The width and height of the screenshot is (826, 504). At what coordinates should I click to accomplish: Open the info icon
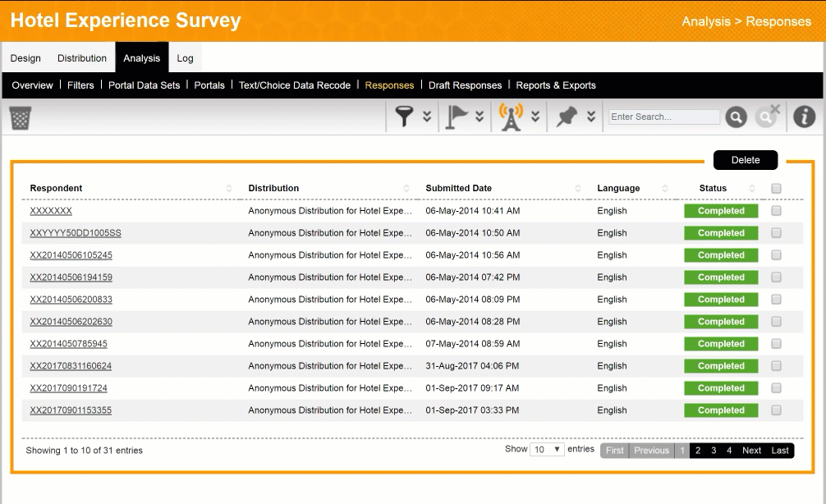(x=804, y=117)
